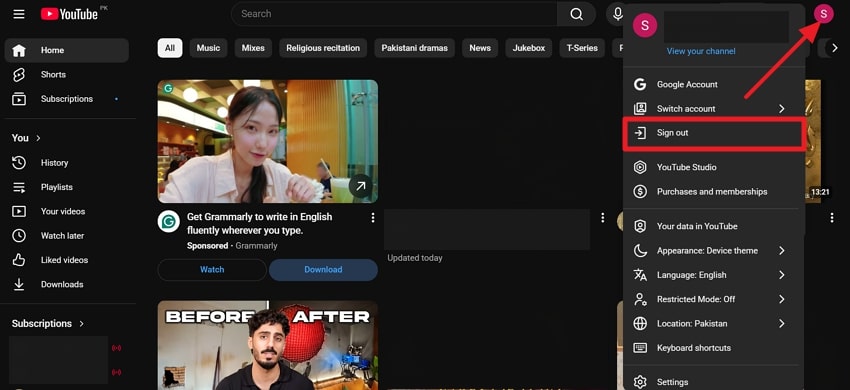The image size is (850, 390).
Task: Open Home in the sidebar
Action: (x=67, y=50)
